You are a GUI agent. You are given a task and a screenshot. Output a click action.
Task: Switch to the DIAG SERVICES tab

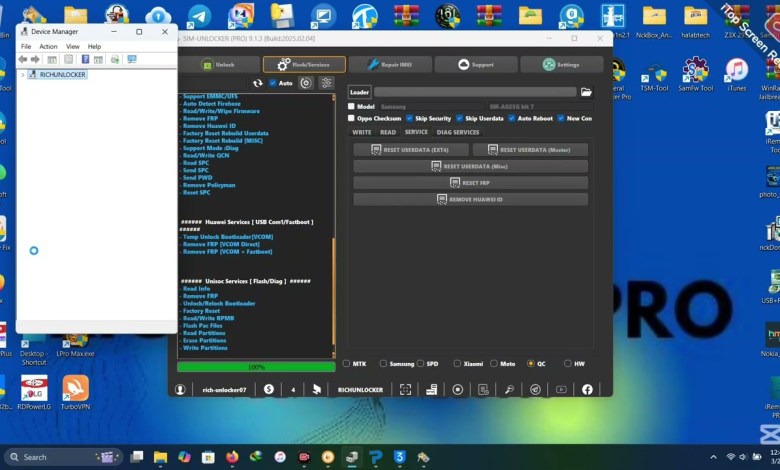pyautogui.click(x=457, y=132)
